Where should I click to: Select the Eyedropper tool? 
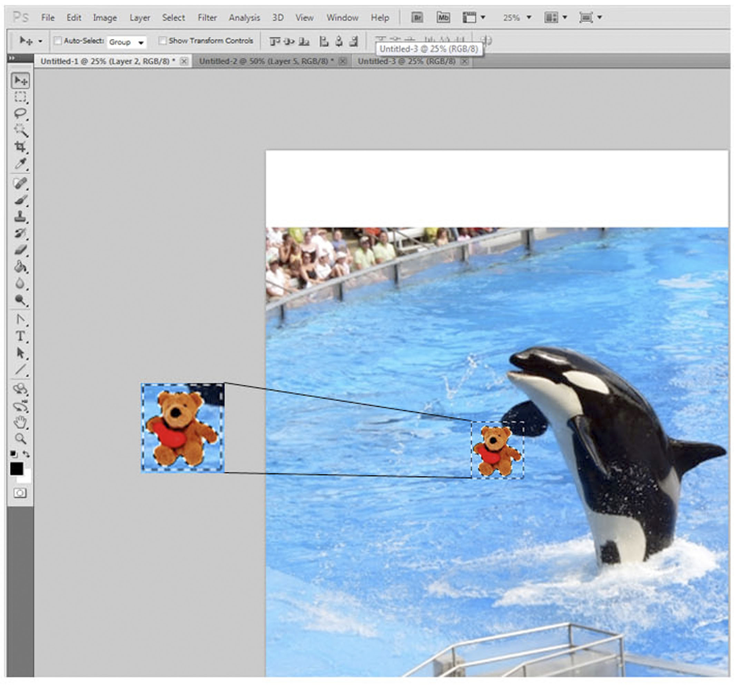[x=20, y=163]
